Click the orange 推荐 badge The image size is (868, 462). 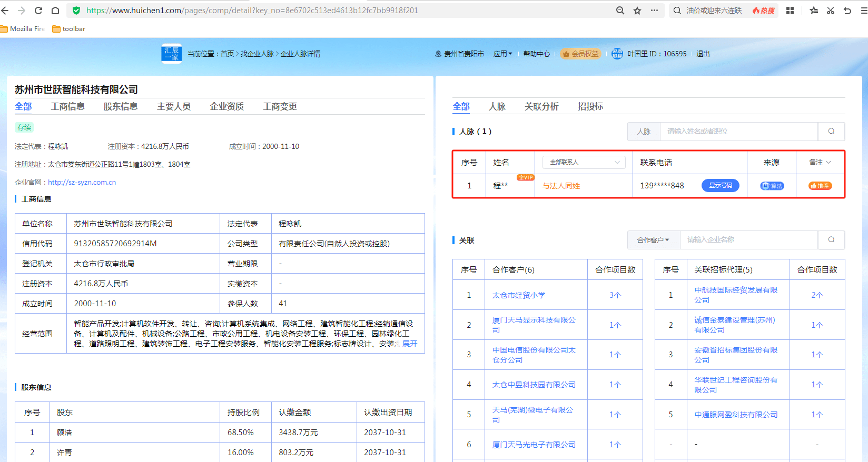(820, 186)
